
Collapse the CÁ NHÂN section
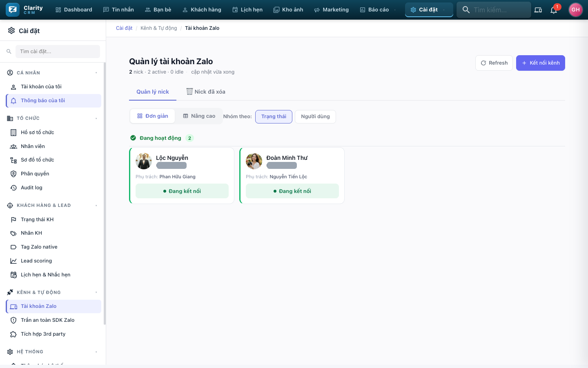pyautogui.click(x=96, y=73)
